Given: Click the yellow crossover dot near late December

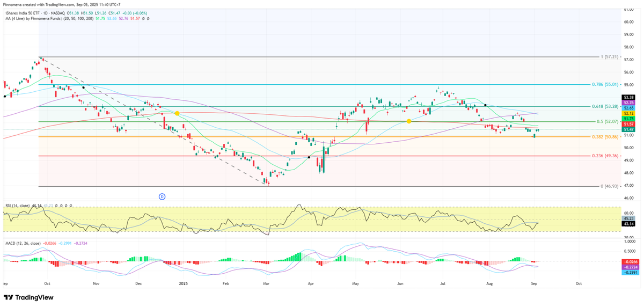Looking at the screenshot, I should (x=177, y=113).
